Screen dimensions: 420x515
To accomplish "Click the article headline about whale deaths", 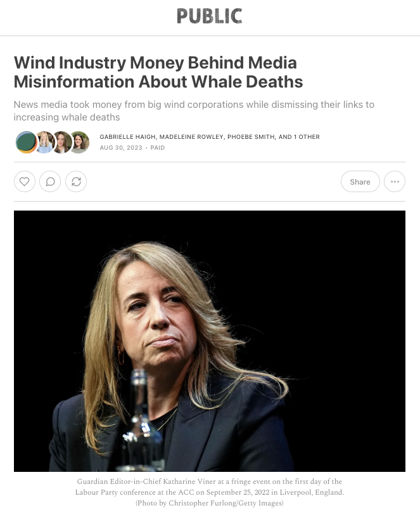I will click(158, 72).
